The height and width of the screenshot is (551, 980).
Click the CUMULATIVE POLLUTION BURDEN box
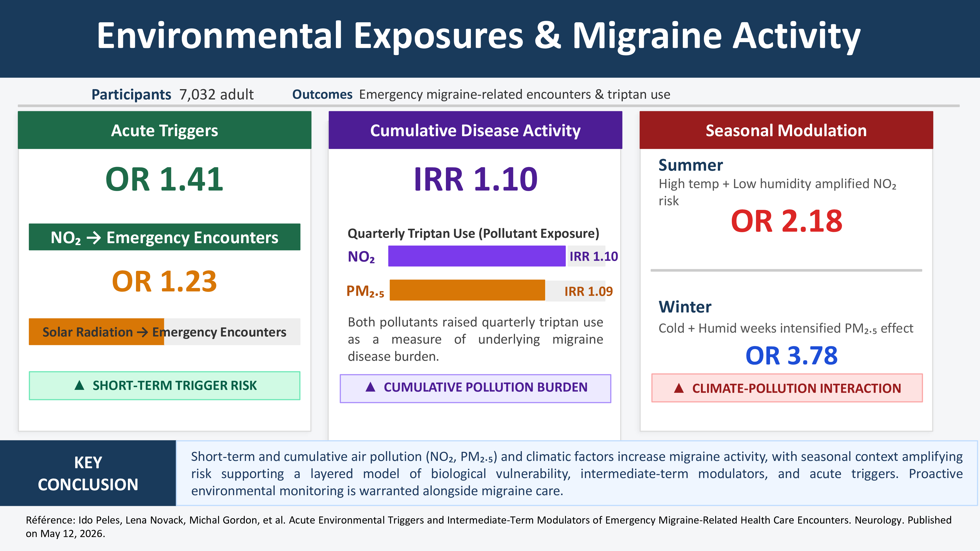tap(475, 388)
